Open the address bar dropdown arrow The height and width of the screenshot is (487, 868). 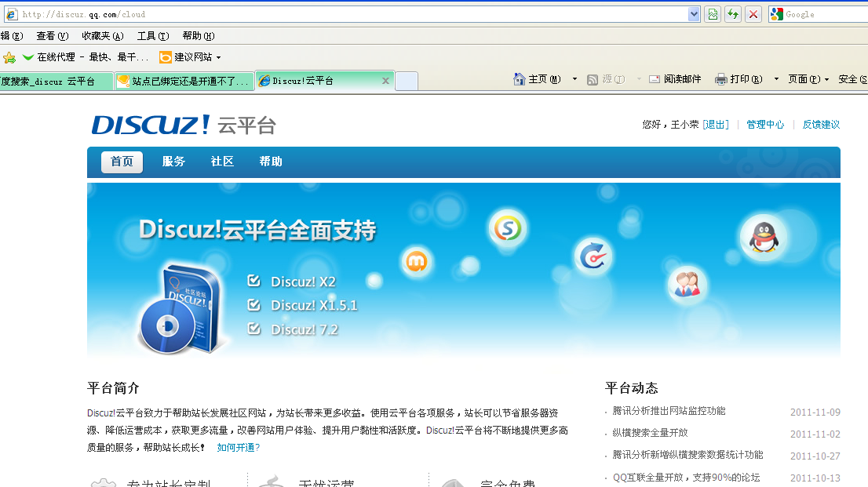694,14
